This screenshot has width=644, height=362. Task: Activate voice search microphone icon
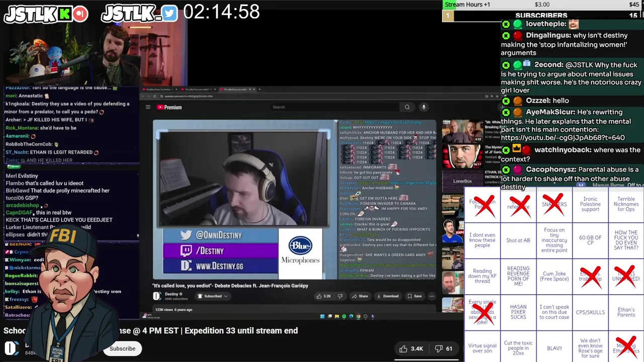tap(424, 107)
